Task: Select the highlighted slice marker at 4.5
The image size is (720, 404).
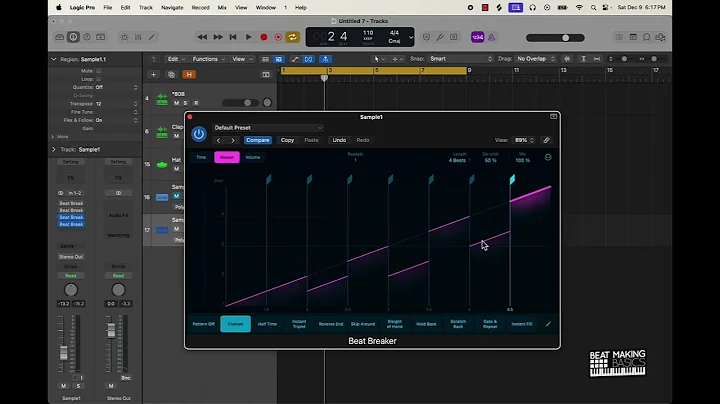Action: (512, 180)
